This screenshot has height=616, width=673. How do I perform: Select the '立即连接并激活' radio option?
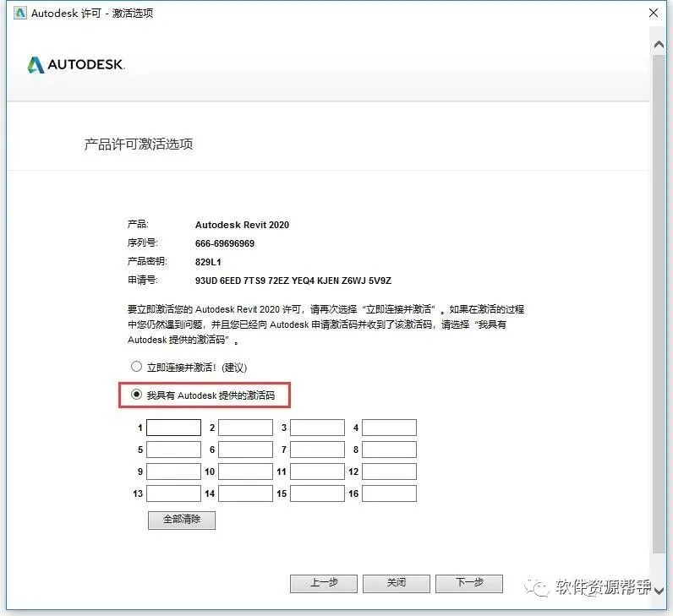(x=136, y=367)
